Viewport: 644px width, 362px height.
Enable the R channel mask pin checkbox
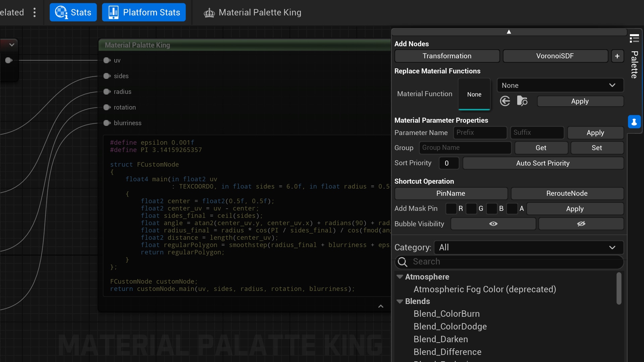[451, 208]
